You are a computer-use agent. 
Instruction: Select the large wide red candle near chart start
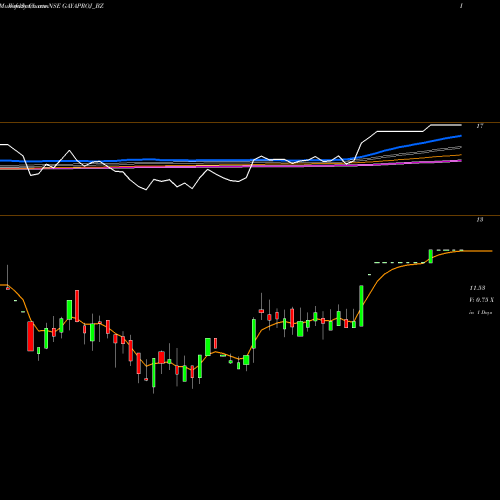(x=30, y=336)
